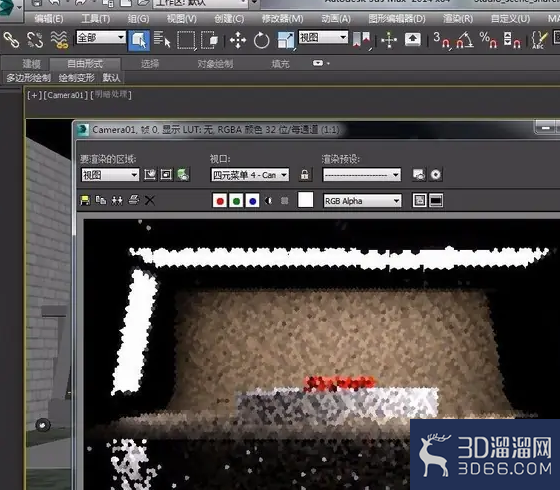Open the 渲染(R) menu
Screen dimensions: 560x490
pos(458,19)
